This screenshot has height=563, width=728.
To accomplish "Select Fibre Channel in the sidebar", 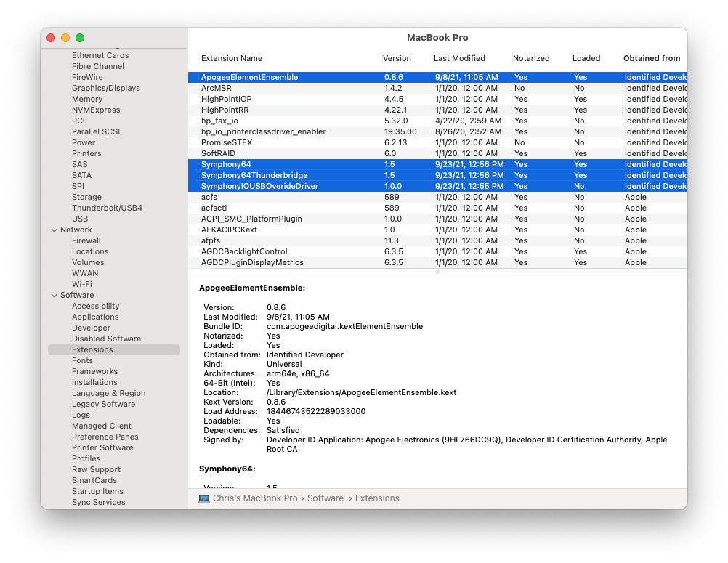I will click(98, 66).
